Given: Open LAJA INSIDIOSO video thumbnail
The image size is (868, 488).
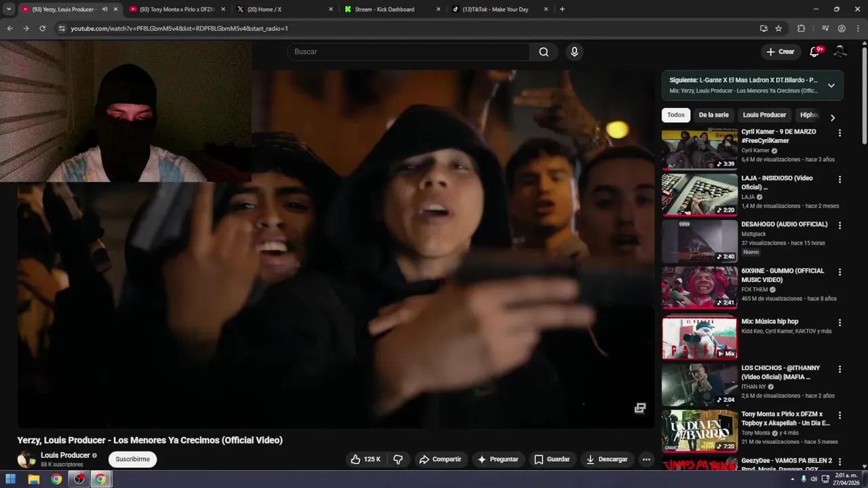Looking at the screenshot, I should click(699, 195).
